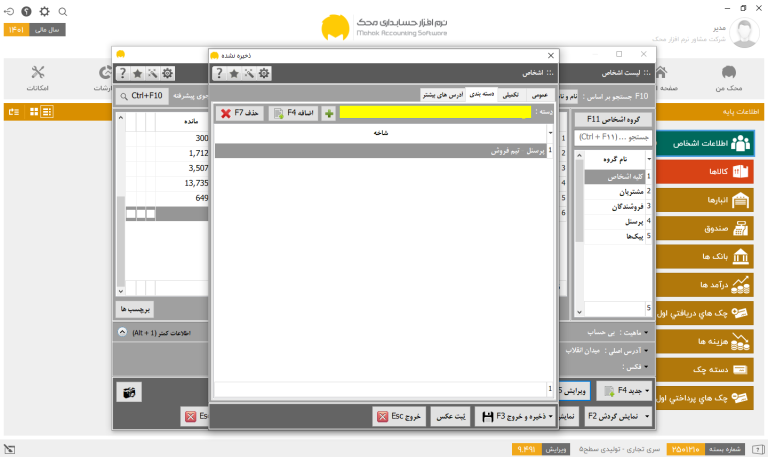Screen dimensions: 768x457
Task: Click the help question mark in اشخاص dialog
Action: point(219,73)
